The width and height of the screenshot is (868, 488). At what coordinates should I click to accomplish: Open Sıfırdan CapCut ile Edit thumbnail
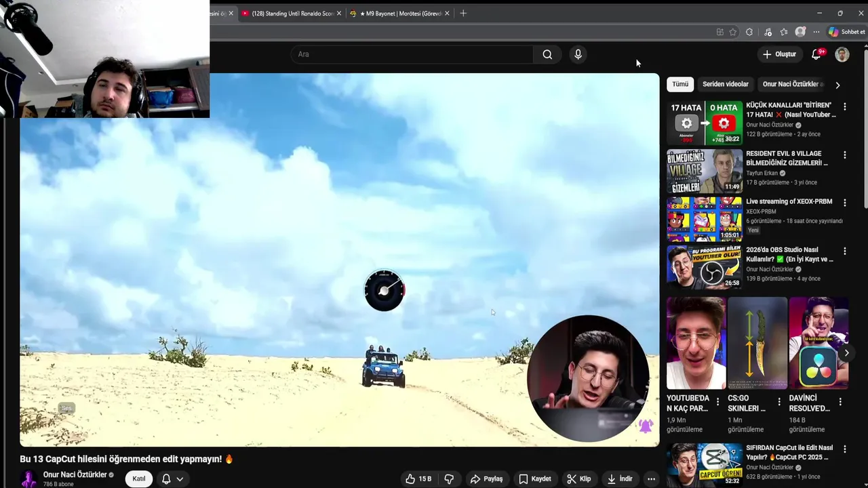705,465
